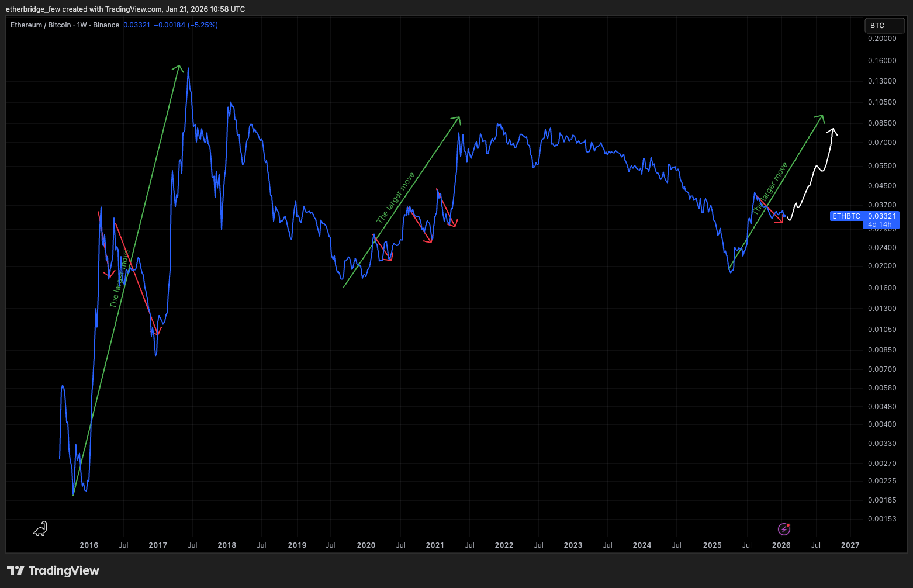The height and width of the screenshot is (588, 913).
Task: Click the 2018 label on the time axis
Action: [x=227, y=545]
